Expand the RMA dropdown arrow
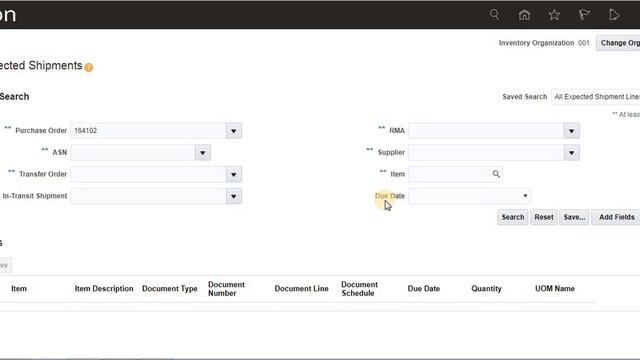Image resolution: width=640 pixels, height=360 pixels. [571, 131]
